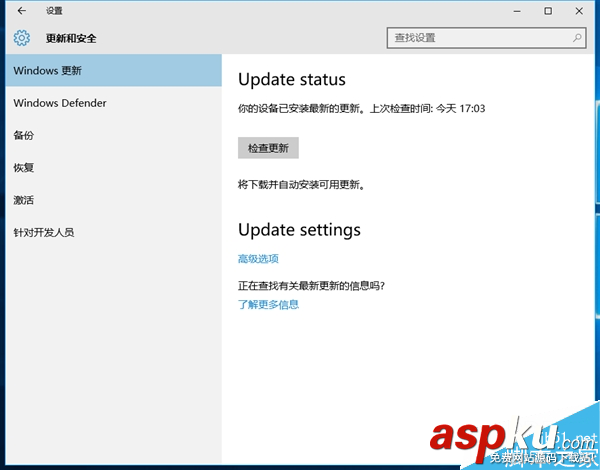Open the 激活 section

point(114,200)
